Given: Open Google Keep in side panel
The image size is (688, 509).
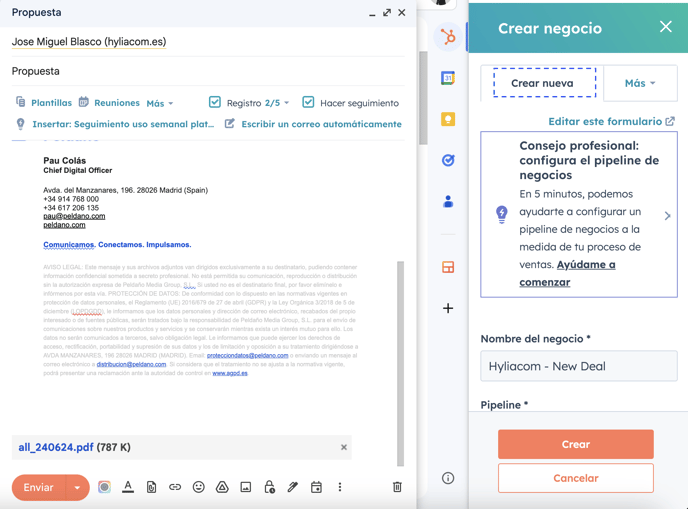Looking at the screenshot, I should click(448, 119).
